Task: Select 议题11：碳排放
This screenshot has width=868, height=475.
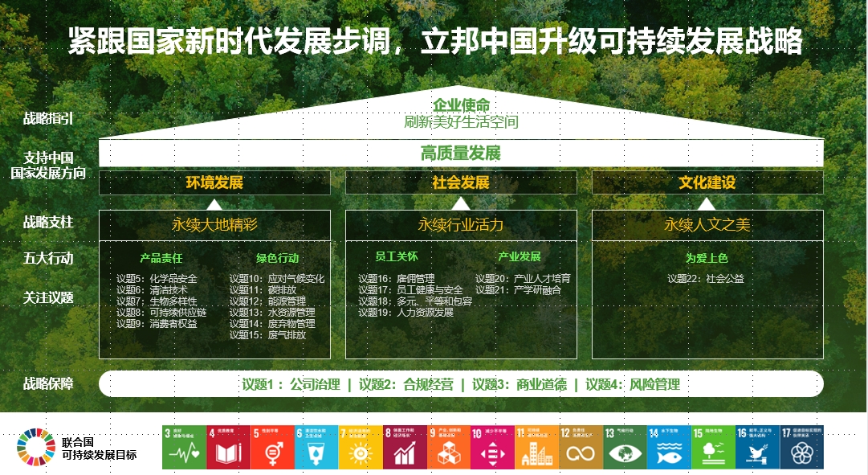Action: click(x=263, y=290)
